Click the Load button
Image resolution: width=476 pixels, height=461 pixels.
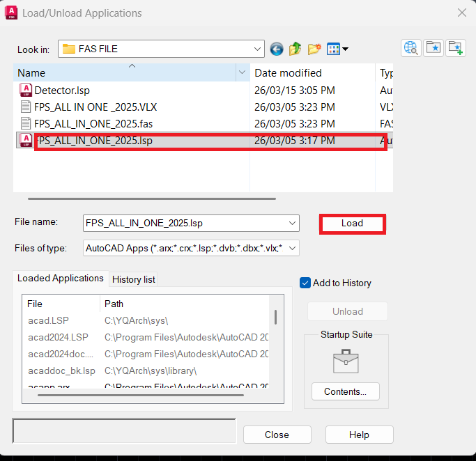click(352, 224)
